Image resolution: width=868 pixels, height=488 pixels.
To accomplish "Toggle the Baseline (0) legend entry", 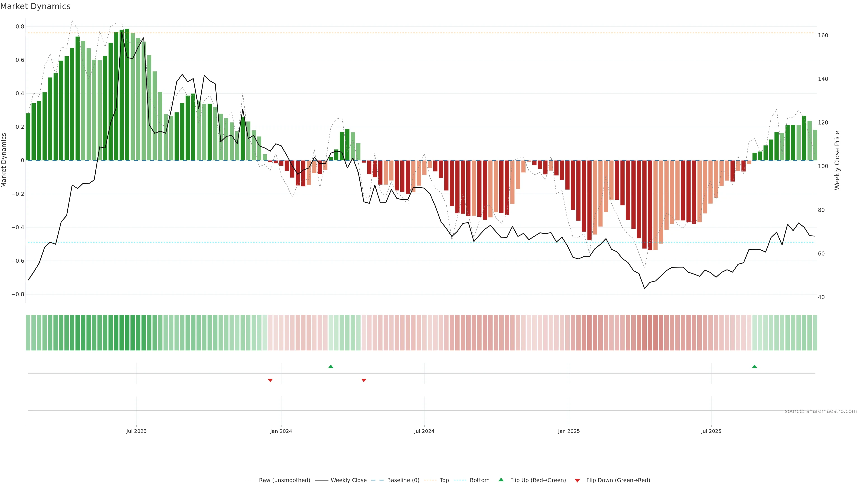I will click(x=403, y=480).
